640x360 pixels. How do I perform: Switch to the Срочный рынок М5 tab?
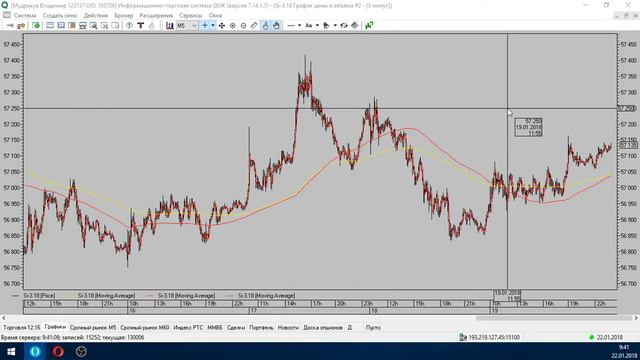tap(93, 327)
